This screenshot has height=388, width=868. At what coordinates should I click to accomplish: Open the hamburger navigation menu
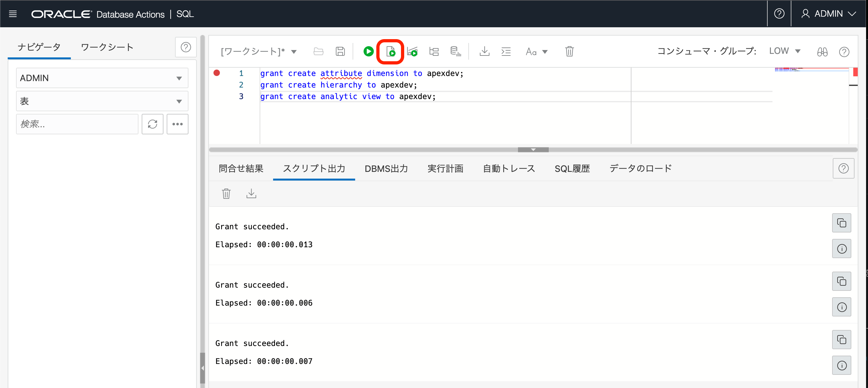[x=13, y=14]
